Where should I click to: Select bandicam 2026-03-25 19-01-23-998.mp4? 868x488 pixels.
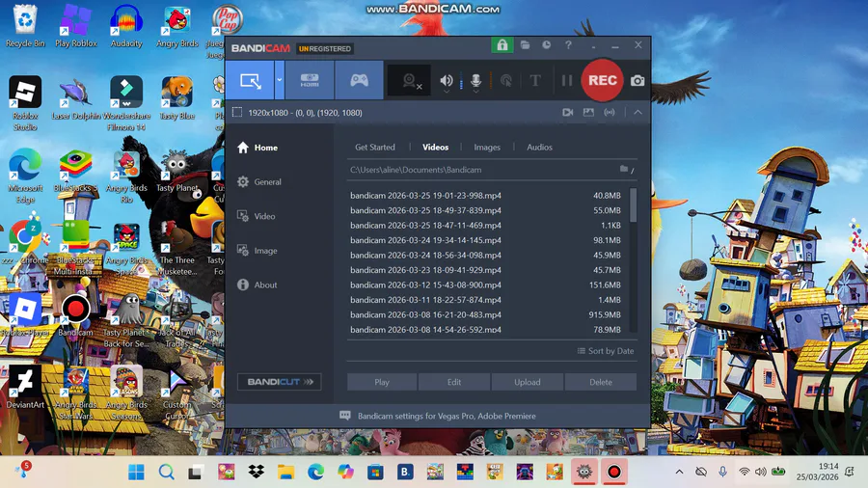tap(486, 196)
